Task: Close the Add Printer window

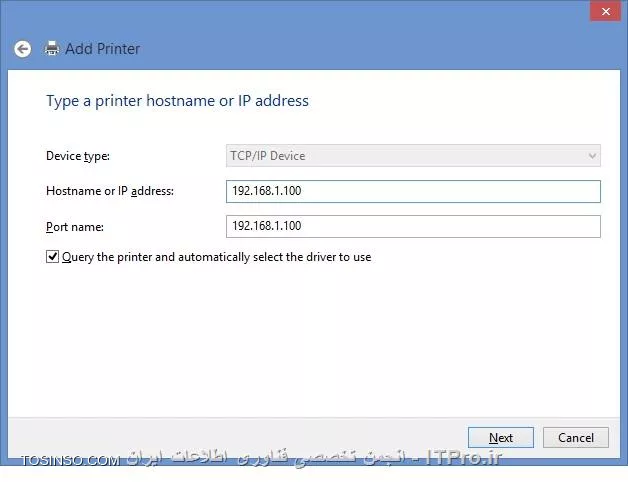Action: [606, 11]
